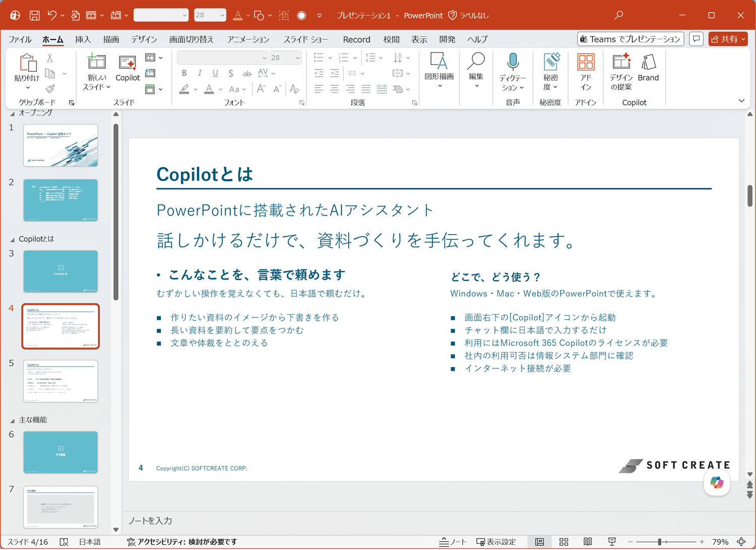Viewport: 756px width, 550px height.
Task: Click the Paste (貼り付け) clipboard icon
Action: 27,63
